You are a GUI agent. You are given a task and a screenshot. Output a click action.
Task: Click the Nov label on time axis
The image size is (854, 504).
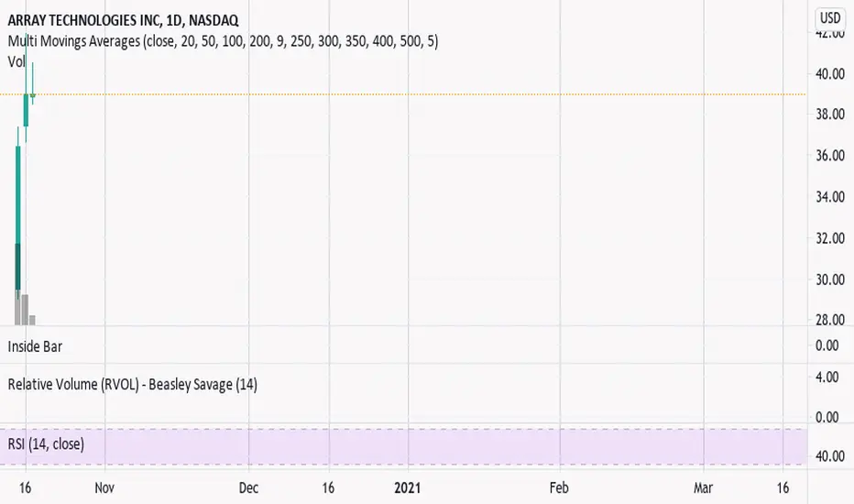point(104,488)
